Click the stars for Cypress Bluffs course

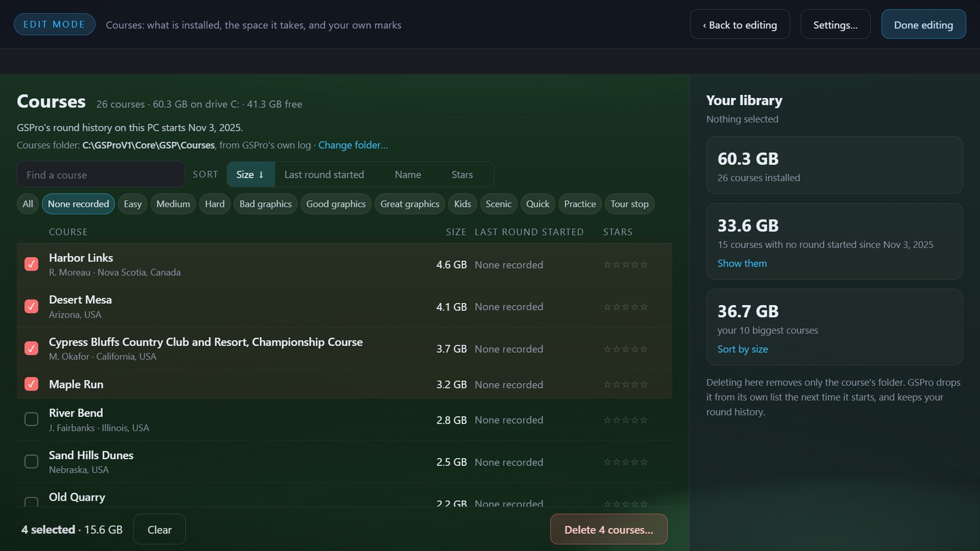pyautogui.click(x=625, y=349)
